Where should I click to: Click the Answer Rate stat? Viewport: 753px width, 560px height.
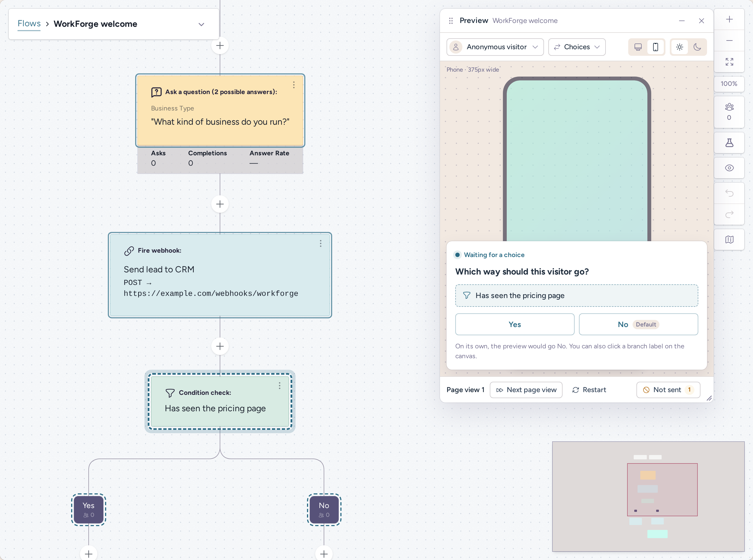pos(269,158)
